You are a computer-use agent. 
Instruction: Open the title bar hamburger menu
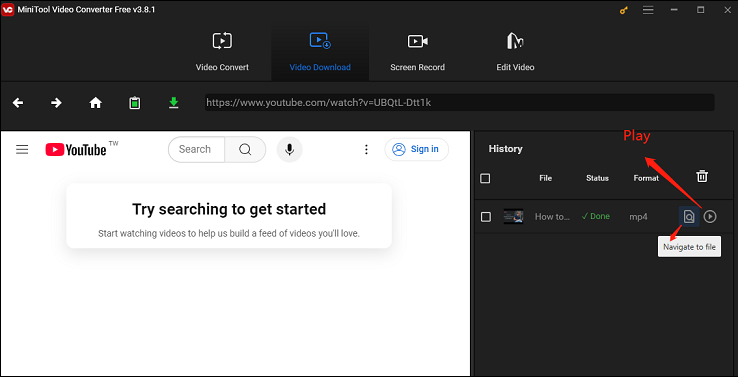648,10
